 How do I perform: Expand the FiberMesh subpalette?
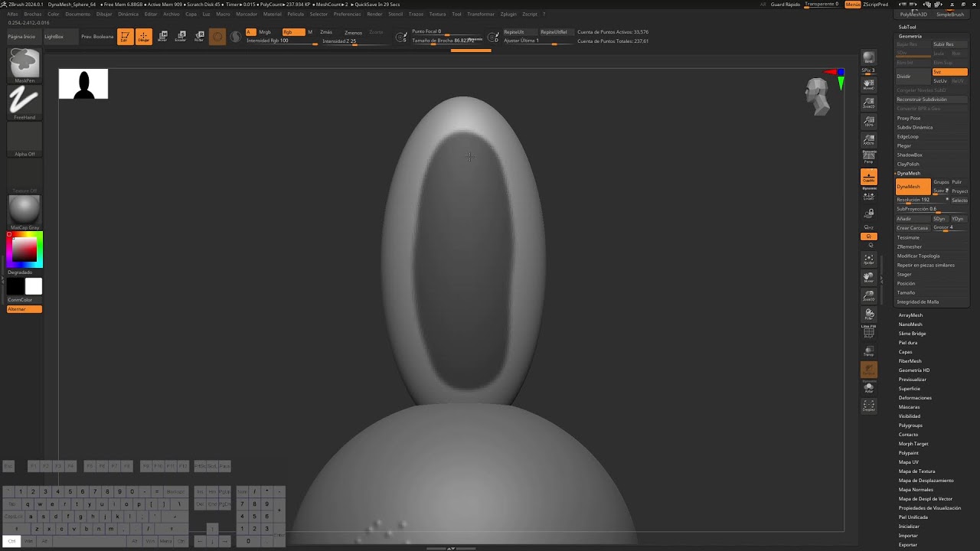(910, 361)
